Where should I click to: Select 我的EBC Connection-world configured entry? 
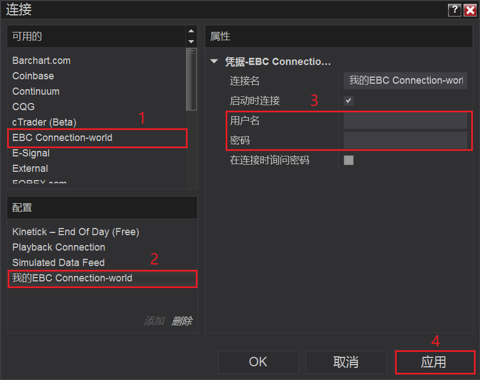point(102,279)
